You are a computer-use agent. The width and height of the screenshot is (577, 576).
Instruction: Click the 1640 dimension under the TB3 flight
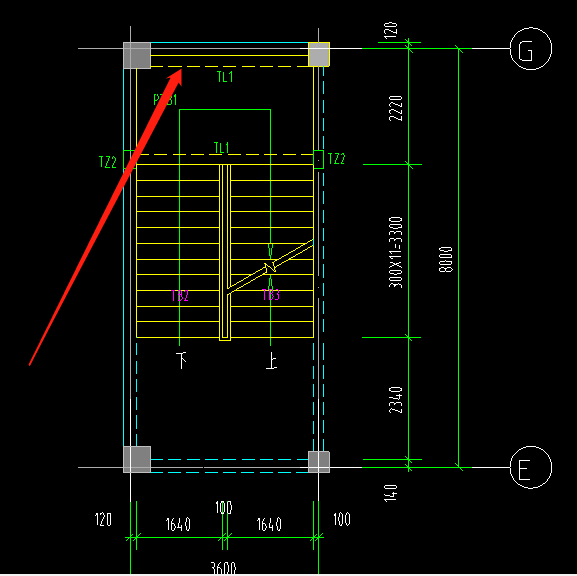pos(269,524)
